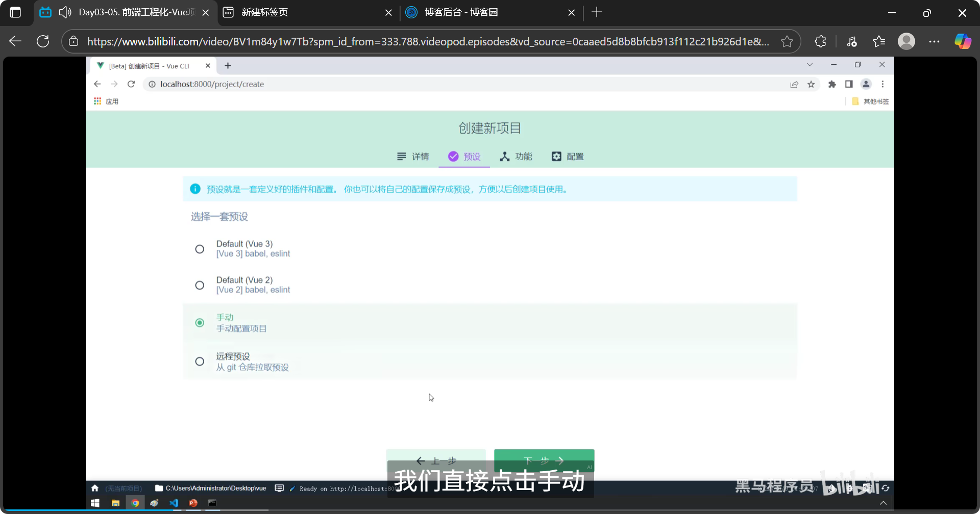Click the 下一步 next step button
The width and height of the screenshot is (980, 514).
544,460
